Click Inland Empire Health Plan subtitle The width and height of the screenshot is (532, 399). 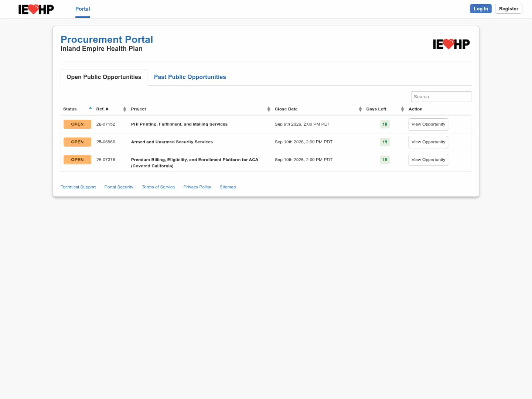click(102, 49)
